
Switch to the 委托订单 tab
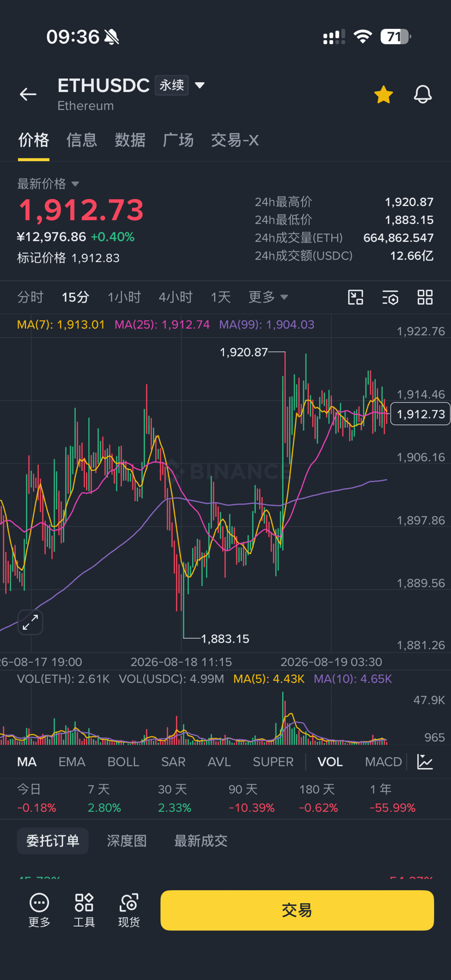click(53, 841)
